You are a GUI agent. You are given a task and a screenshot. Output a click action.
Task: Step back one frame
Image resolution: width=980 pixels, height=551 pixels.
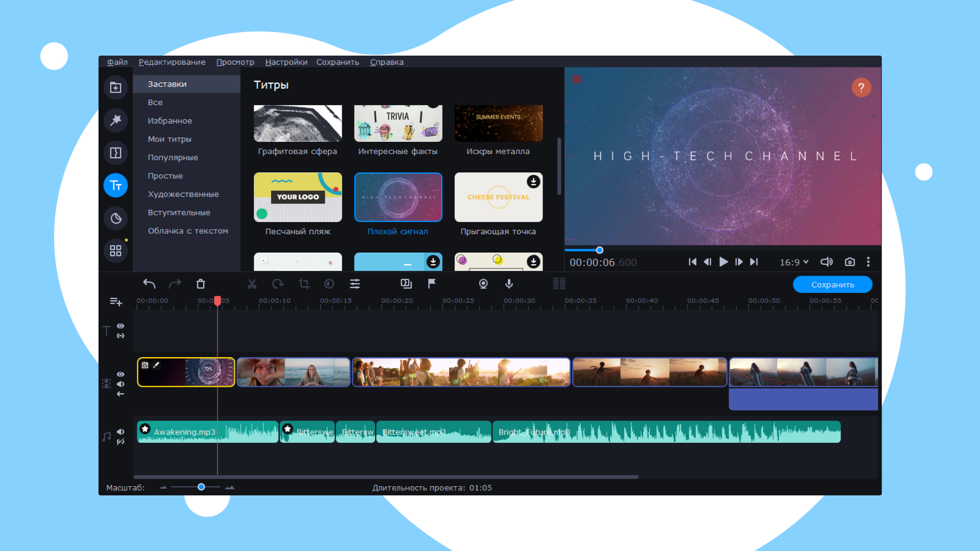708,262
